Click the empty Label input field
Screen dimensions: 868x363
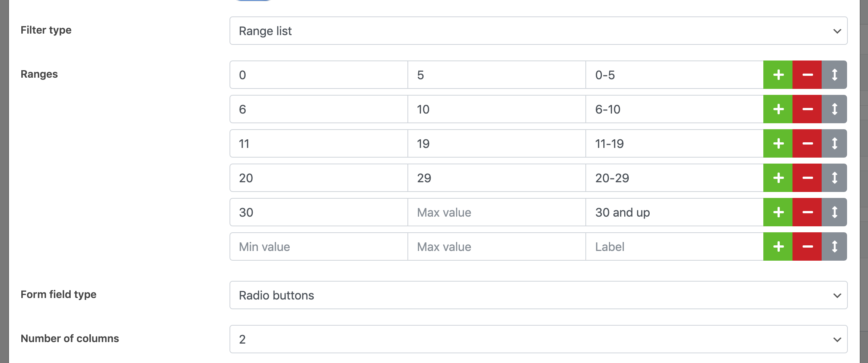click(674, 246)
